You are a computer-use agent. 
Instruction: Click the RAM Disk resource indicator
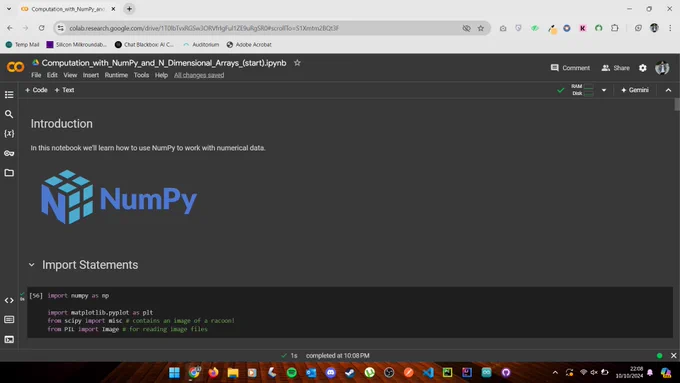(x=582, y=90)
